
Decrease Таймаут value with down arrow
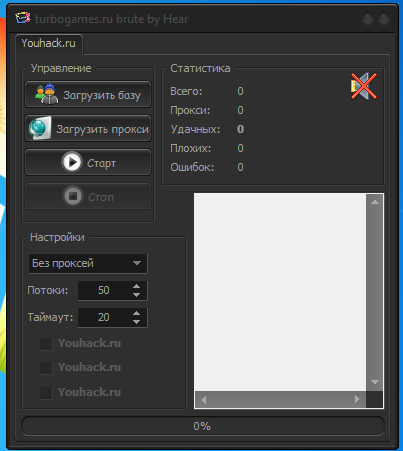[136, 322]
